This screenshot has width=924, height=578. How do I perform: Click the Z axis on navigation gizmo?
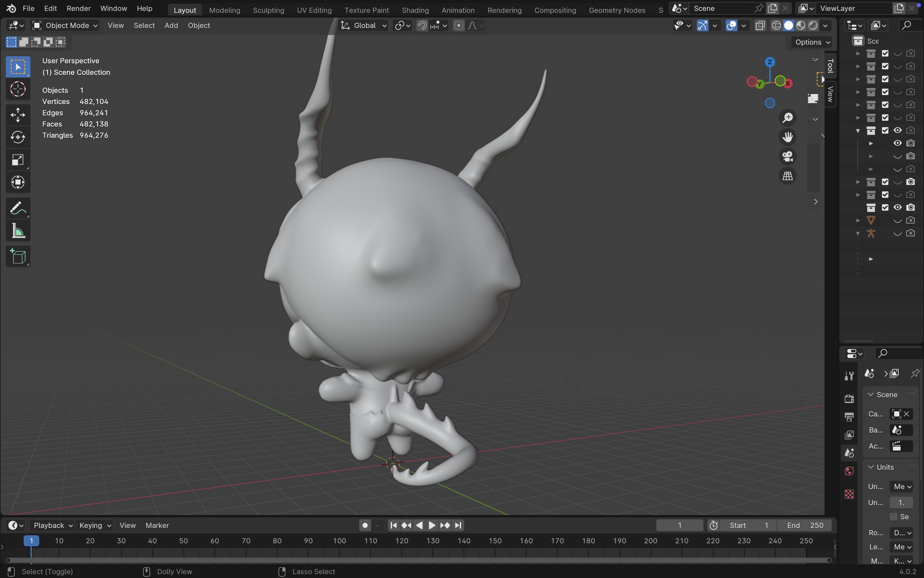[x=770, y=62]
